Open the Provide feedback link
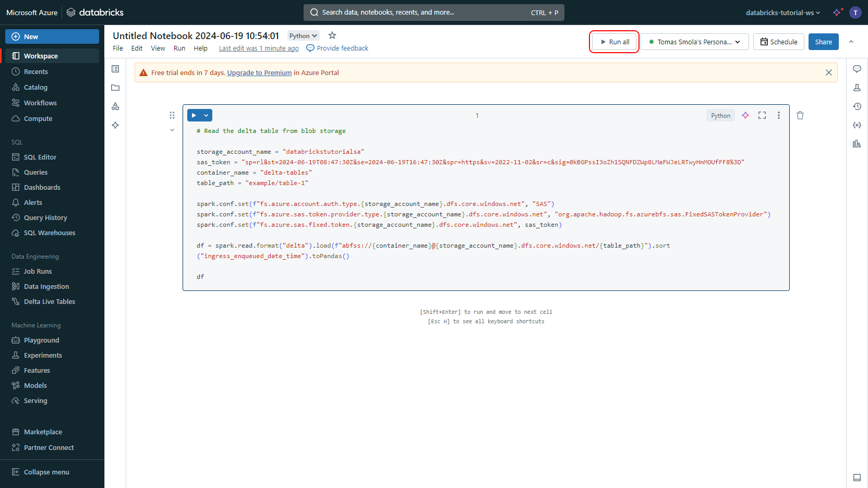868x488 pixels. point(337,48)
